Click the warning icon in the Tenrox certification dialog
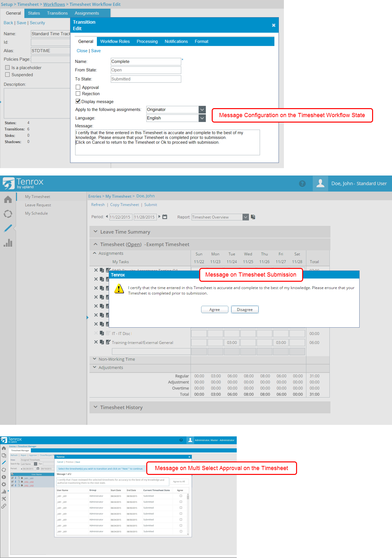Screen dimensions: 392x558 point(119,288)
